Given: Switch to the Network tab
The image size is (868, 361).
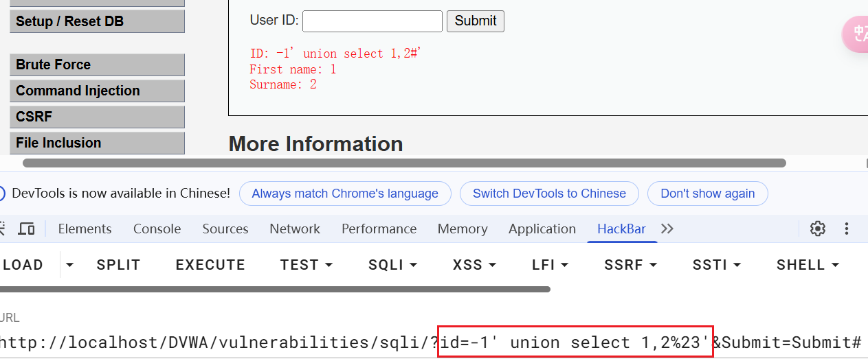Looking at the screenshot, I should tap(295, 229).
